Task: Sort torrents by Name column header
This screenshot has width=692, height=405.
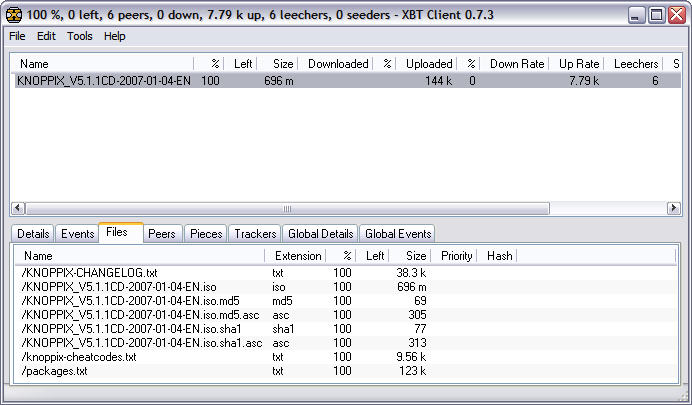Action: 104,64
